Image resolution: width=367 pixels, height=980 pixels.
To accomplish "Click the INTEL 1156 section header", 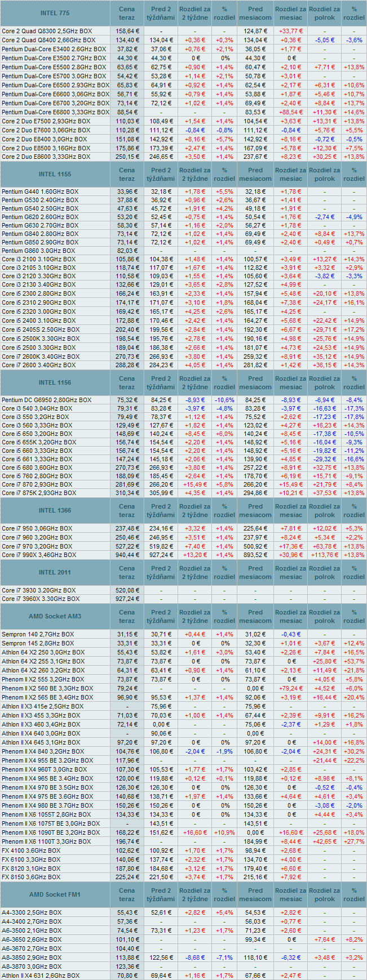I will (x=55, y=383).
